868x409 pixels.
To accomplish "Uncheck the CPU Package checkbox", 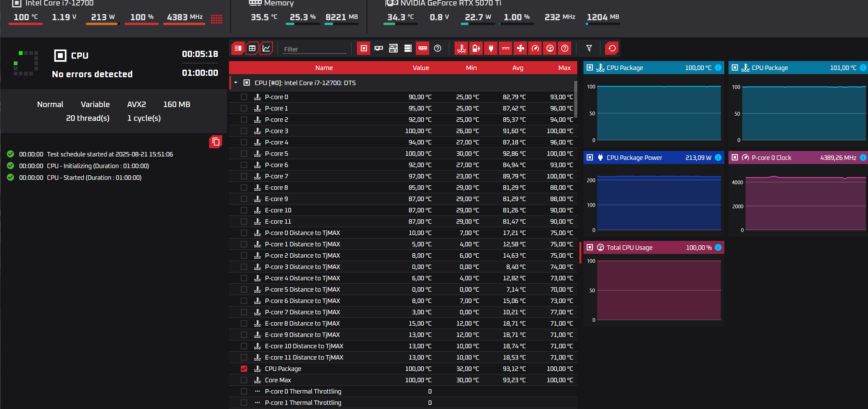I will point(244,369).
